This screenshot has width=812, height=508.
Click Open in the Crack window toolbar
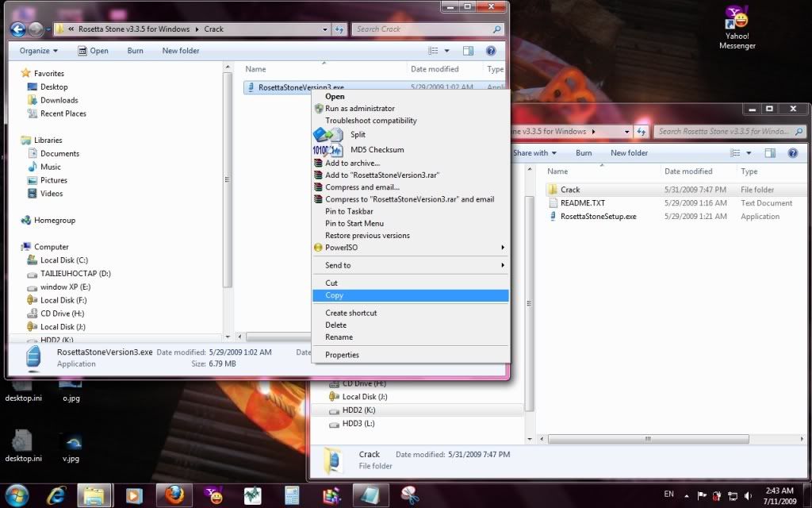click(x=94, y=50)
